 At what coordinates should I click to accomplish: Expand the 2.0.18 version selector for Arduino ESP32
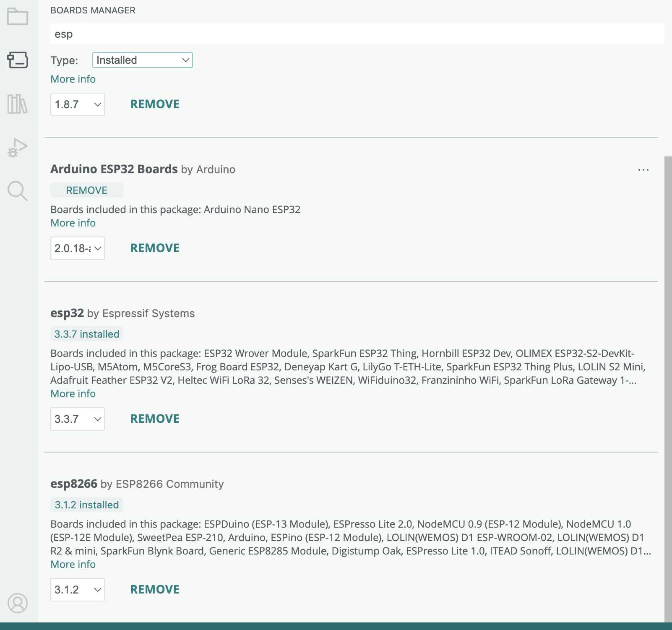[x=77, y=248]
